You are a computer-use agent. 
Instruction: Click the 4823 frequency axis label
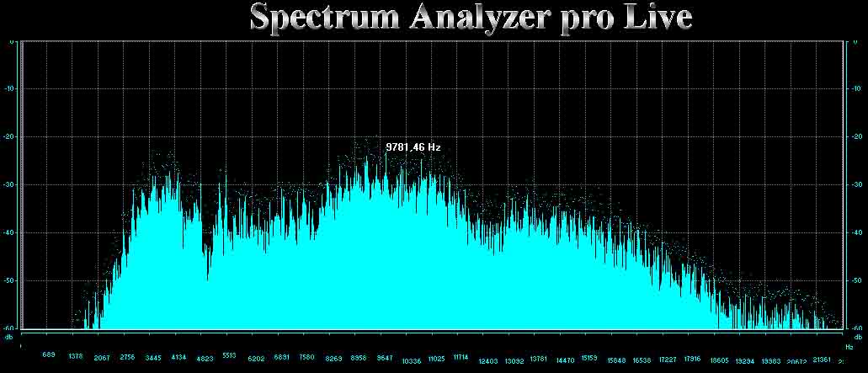(205, 359)
